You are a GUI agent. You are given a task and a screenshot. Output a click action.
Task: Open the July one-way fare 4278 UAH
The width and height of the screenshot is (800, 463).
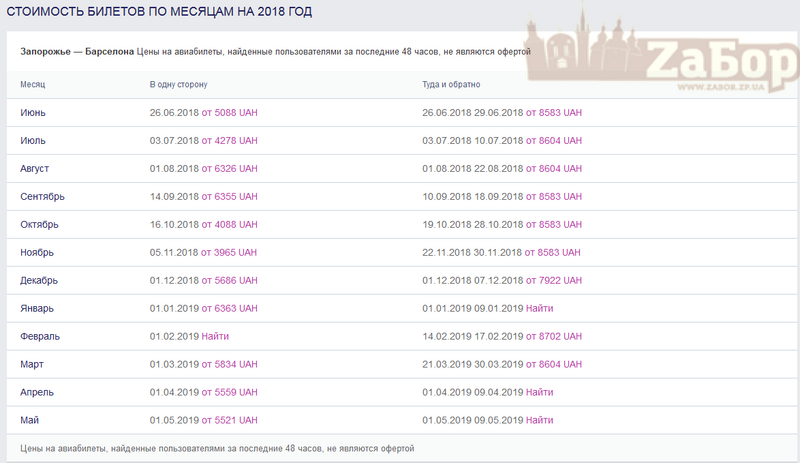tap(230, 141)
